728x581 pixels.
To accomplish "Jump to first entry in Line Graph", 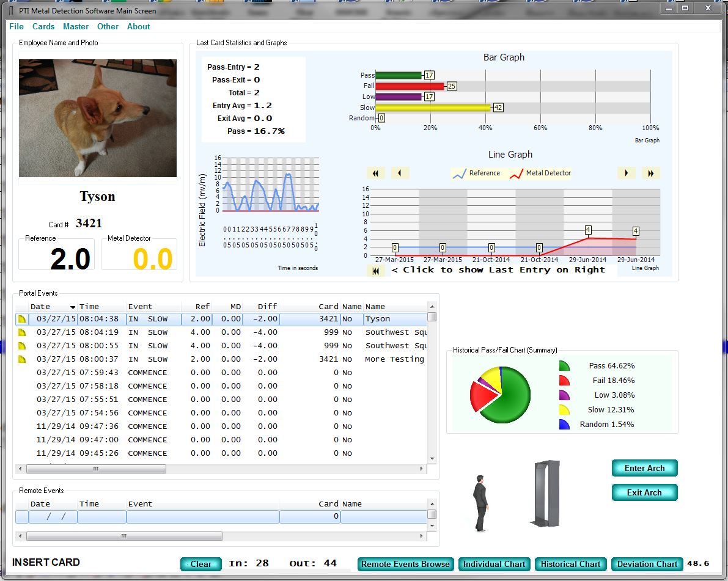I will pyautogui.click(x=375, y=174).
